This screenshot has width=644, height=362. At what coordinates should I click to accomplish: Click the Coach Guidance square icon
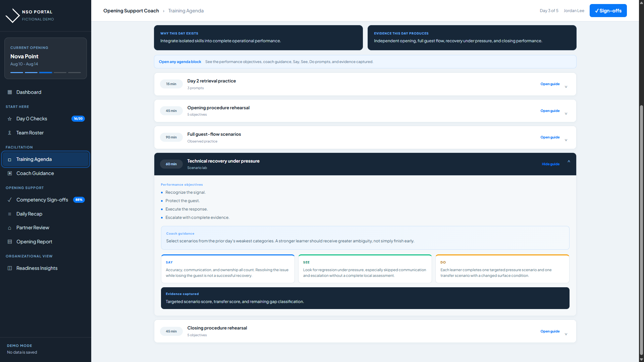pos(10,173)
